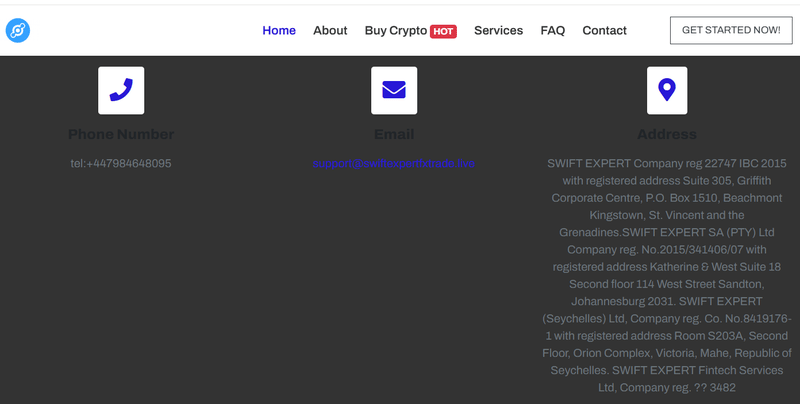This screenshot has height=404, width=800.
Task: Click the tel:+447984648095 phone number
Action: click(x=121, y=163)
